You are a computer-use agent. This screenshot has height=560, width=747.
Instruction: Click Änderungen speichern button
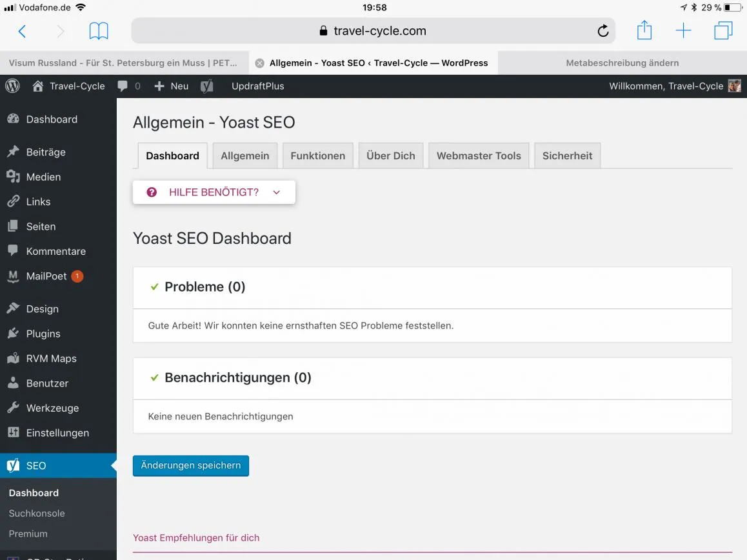190,466
